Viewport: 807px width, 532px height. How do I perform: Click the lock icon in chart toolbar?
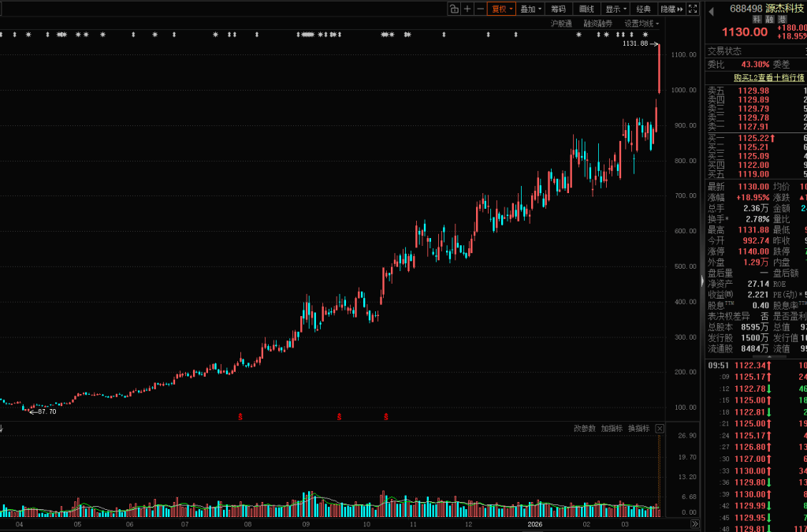point(454,9)
